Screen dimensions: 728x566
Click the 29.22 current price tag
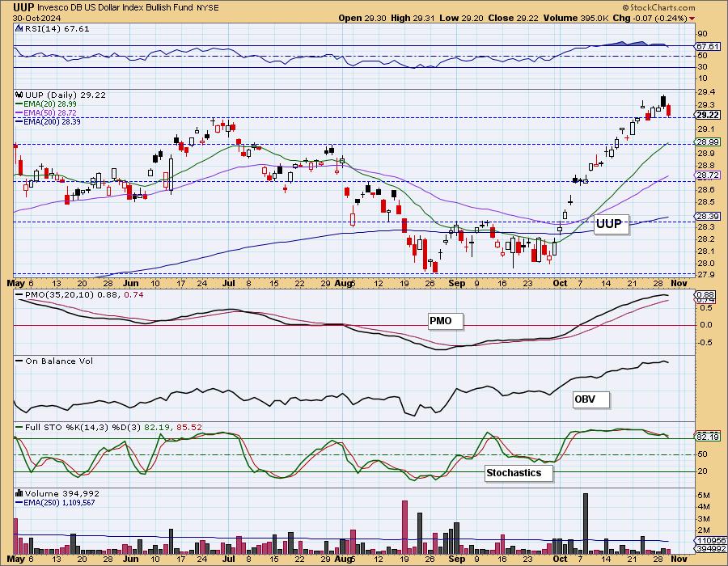[x=708, y=115]
